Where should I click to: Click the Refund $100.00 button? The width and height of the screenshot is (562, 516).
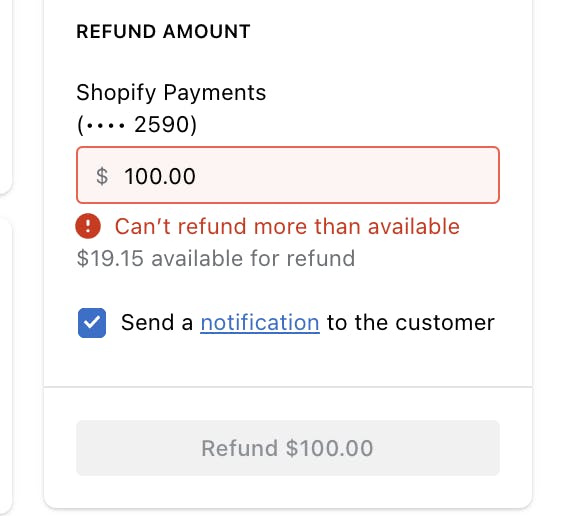(288, 448)
